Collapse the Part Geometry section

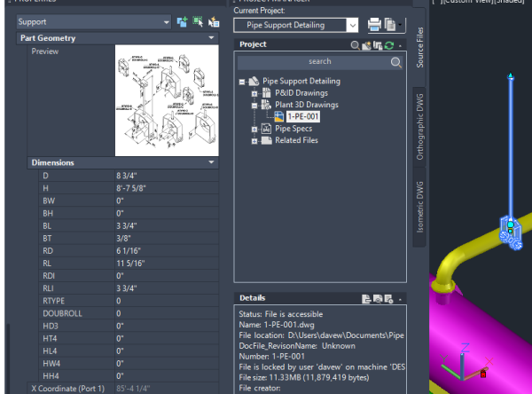tap(211, 37)
